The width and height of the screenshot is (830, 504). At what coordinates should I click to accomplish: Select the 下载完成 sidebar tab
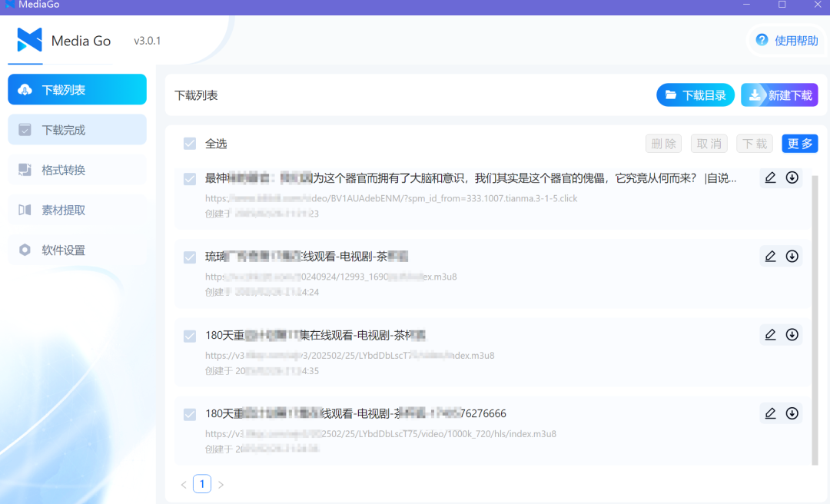[78, 130]
